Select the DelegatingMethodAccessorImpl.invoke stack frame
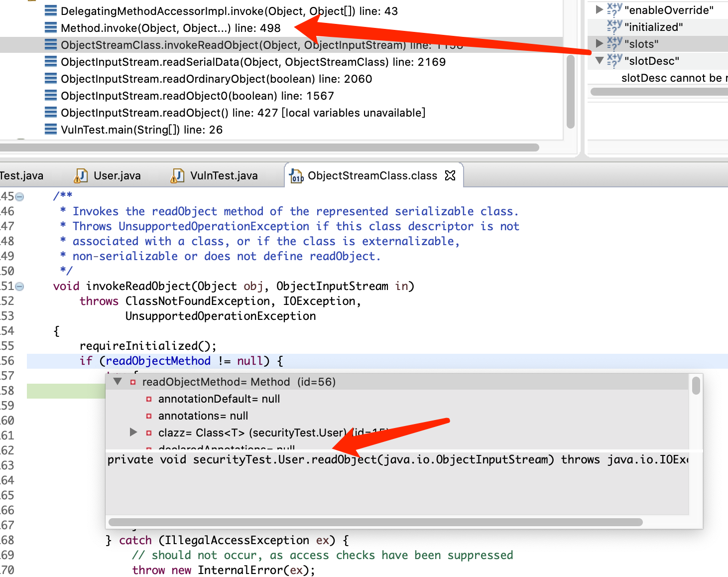Screen dimensions: 728x577 point(229,11)
